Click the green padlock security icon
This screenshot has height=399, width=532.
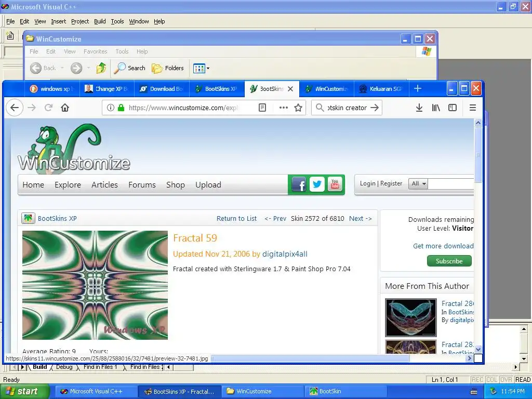(x=121, y=108)
